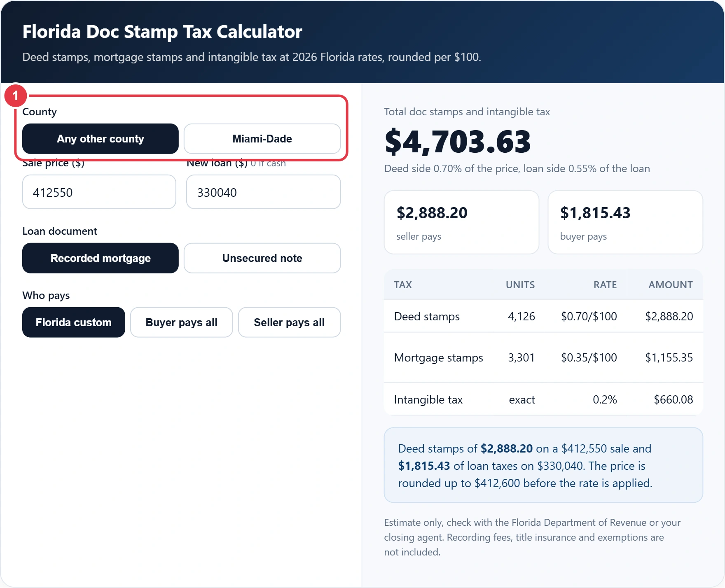Click the $0.70/$100 rate cell
The image size is (725, 588).
point(589,316)
